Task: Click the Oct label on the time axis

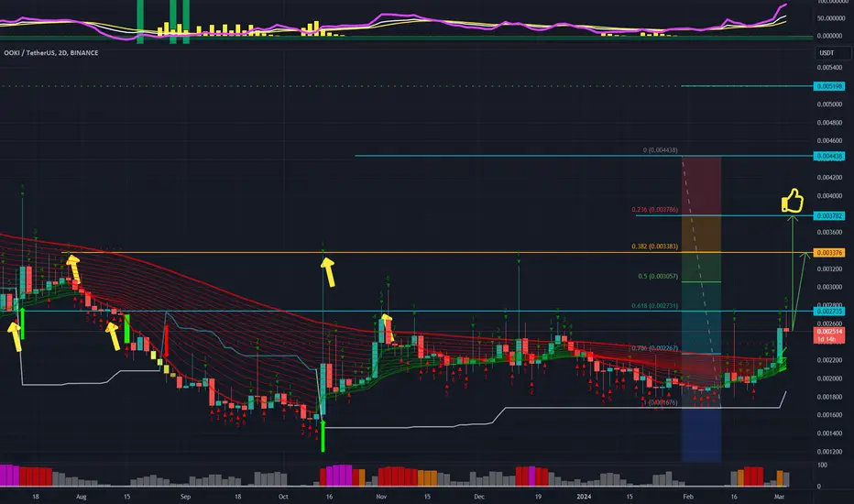Action: (x=283, y=497)
